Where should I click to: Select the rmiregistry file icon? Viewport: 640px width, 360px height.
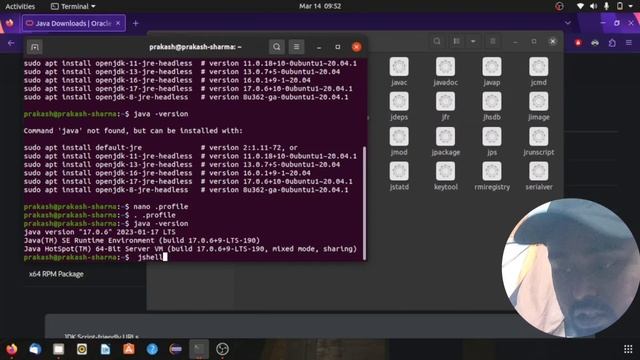click(492, 171)
